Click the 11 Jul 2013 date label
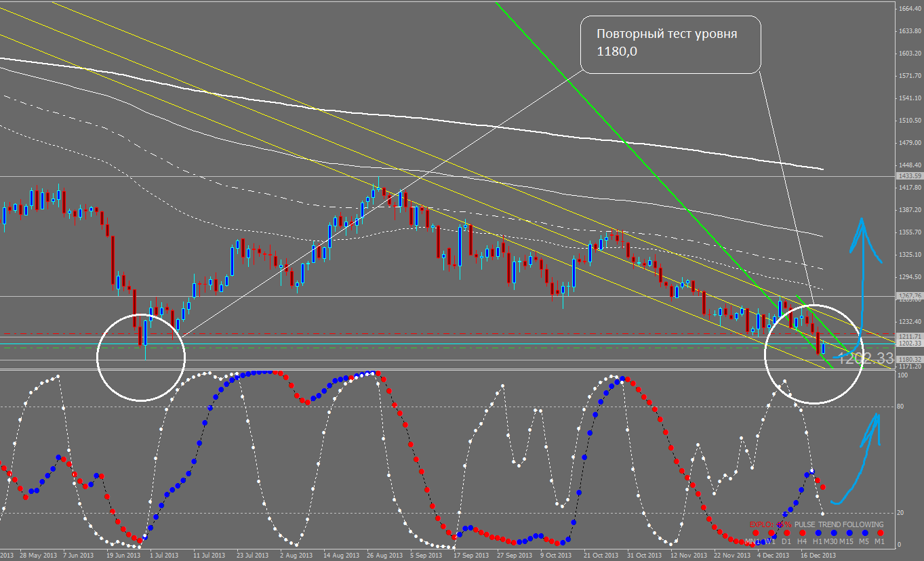The height and width of the screenshot is (561, 924). pyautogui.click(x=209, y=556)
